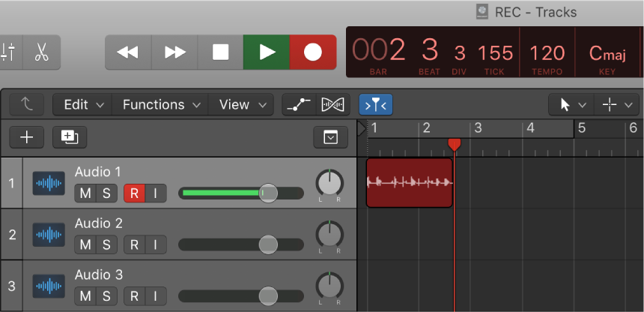Viewport: 644px width, 312px height.
Task: Click the Duplicate Track button
Action: tap(70, 137)
